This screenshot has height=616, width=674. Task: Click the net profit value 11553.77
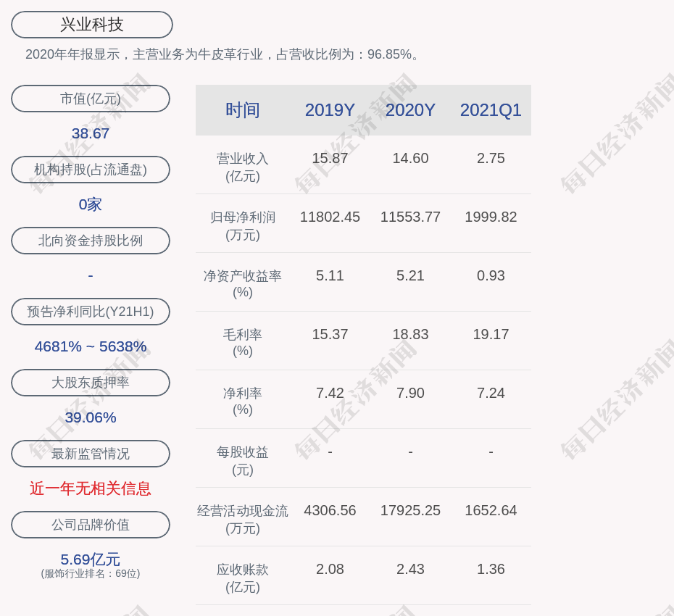(410, 217)
